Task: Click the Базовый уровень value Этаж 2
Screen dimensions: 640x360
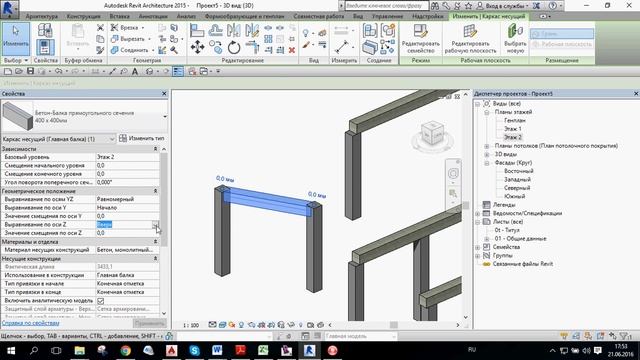Action: tap(127, 157)
